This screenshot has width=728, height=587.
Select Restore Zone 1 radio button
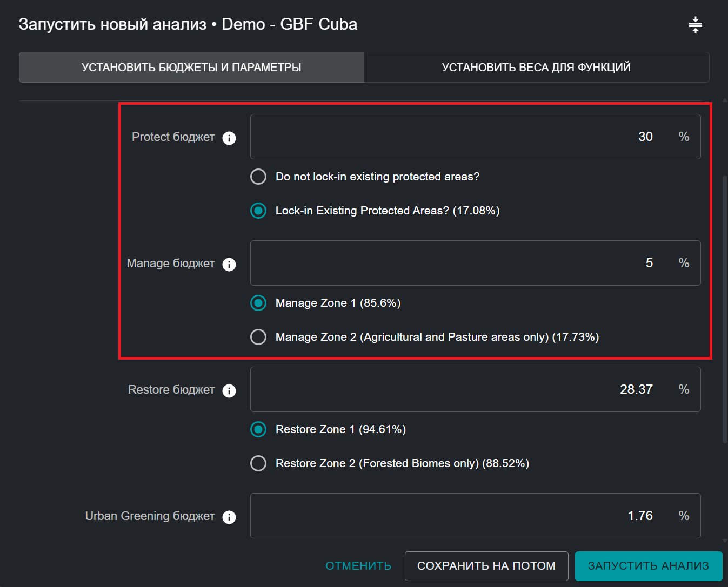[258, 429]
